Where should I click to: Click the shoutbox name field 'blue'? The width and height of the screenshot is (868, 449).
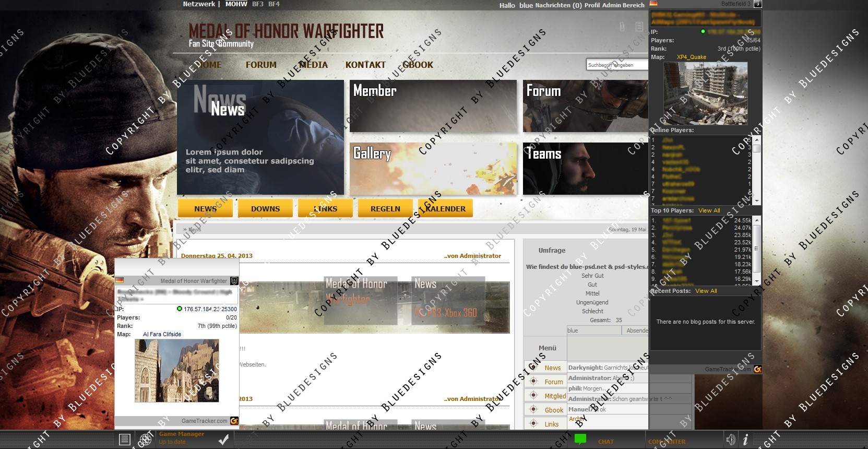point(594,330)
